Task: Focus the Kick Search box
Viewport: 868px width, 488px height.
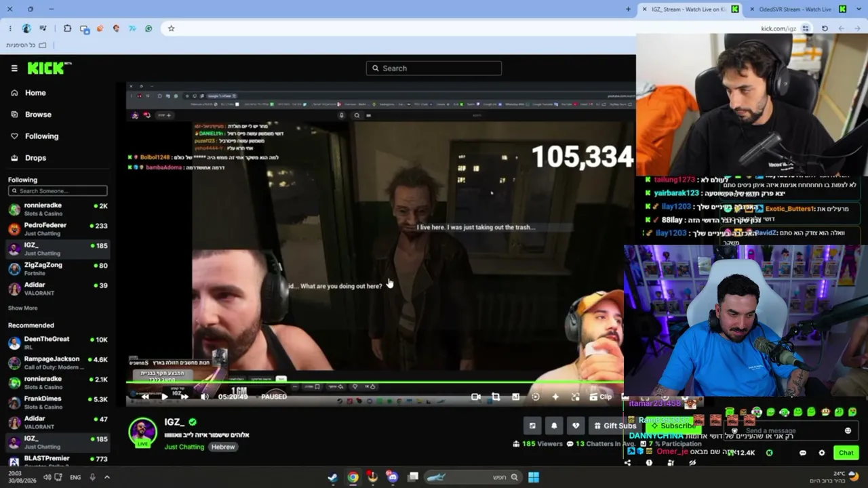Action: 434,68
